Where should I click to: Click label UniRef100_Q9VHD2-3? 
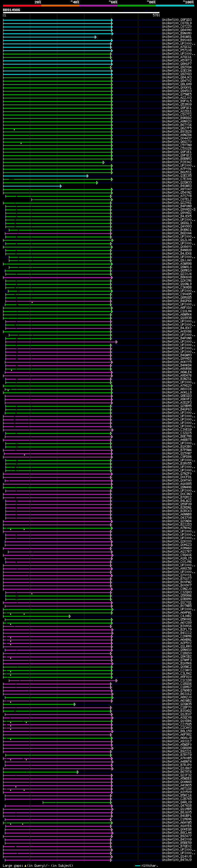(x=179, y=210)
